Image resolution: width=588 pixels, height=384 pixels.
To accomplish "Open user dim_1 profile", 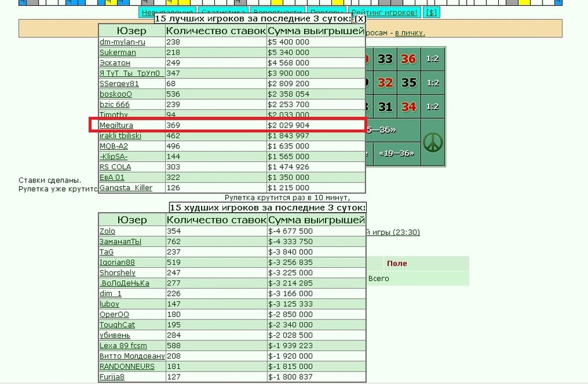I will [111, 294].
